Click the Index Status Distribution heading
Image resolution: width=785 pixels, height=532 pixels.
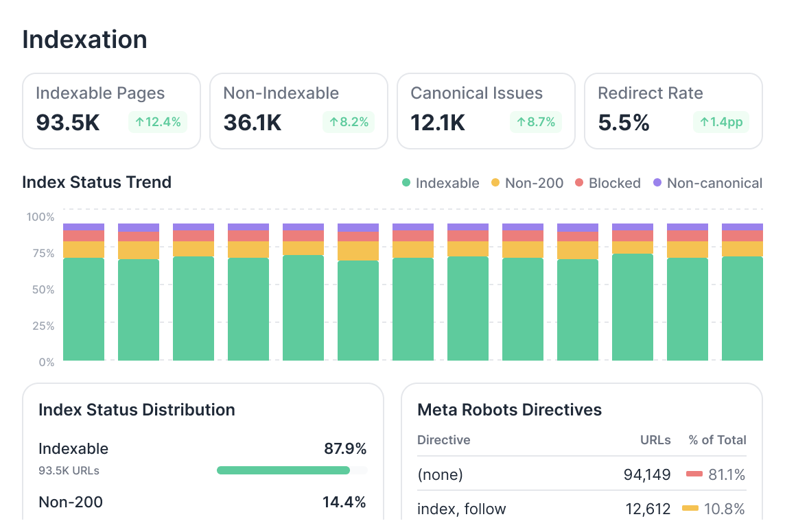click(x=137, y=410)
